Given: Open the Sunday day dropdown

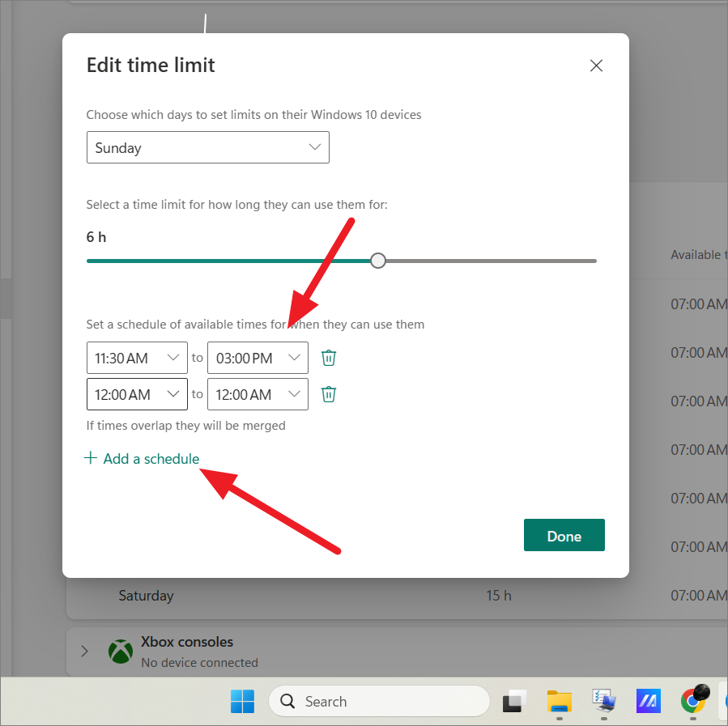Looking at the screenshot, I should point(207,147).
